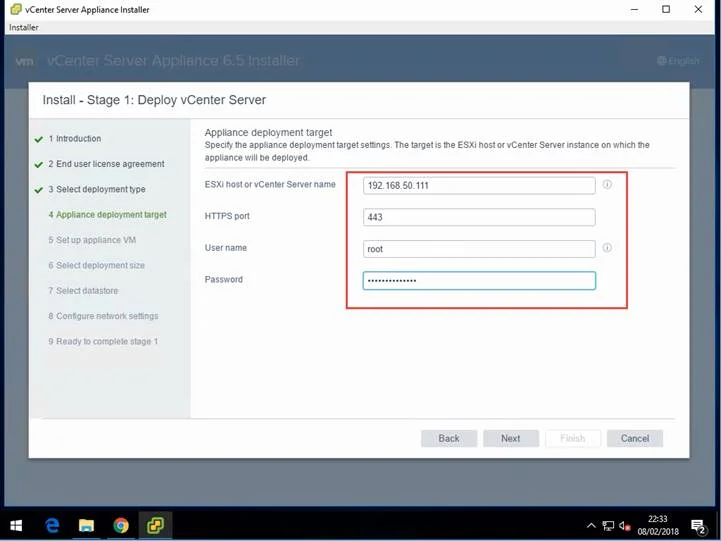Screen dimensions: 721x541
Task: Click the info icon beside User name field
Action: point(607,248)
